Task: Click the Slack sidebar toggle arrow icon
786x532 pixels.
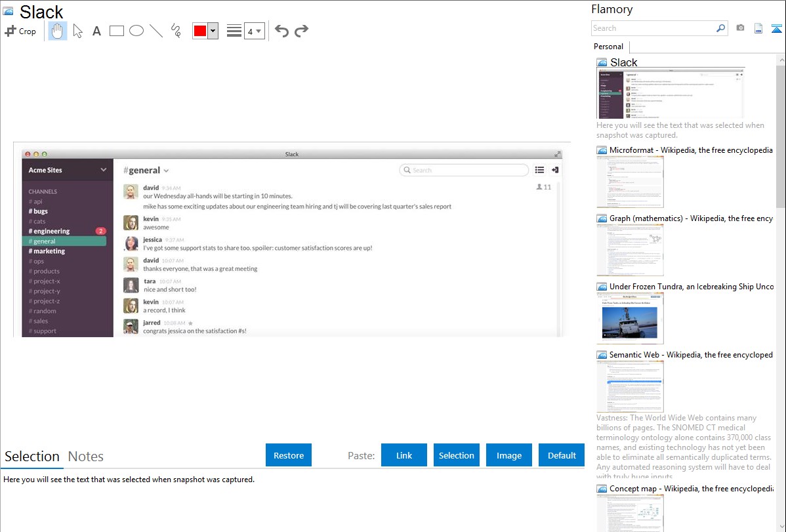Action: [x=555, y=170]
